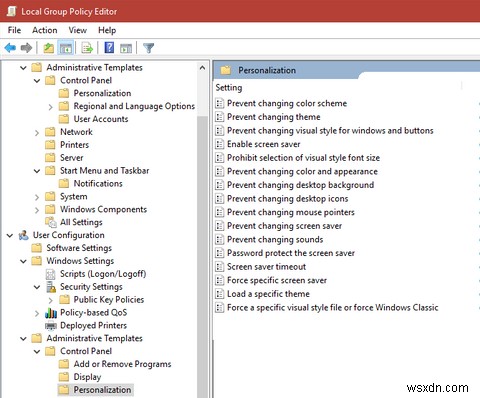Open the blue Help toolbar icon

[x=109, y=48]
